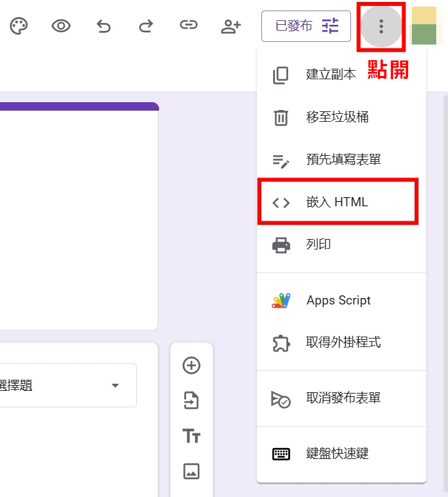Click the add question plus icon
448x497 pixels.
click(x=191, y=365)
